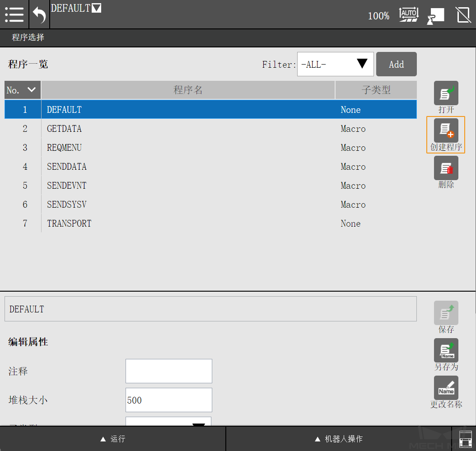Click the 更改名称 (rename) icon

pyautogui.click(x=446, y=388)
